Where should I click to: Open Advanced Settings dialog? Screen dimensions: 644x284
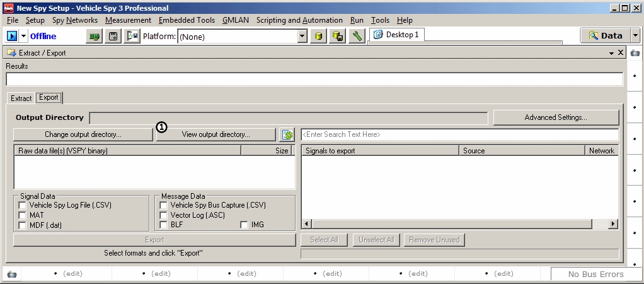click(555, 117)
